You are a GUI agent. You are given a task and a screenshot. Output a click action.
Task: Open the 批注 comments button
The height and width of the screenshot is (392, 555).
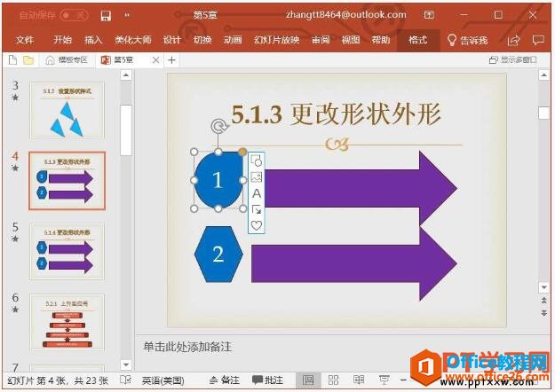click(x=267, y=380)
